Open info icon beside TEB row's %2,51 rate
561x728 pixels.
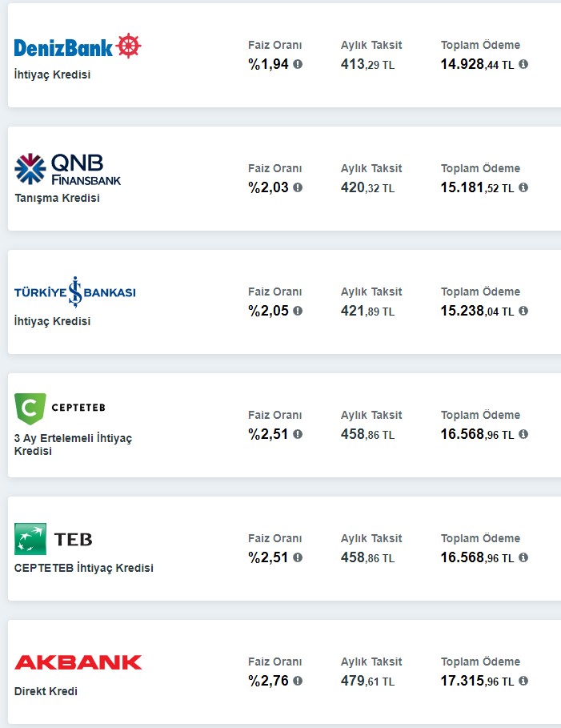coord(298,557)
